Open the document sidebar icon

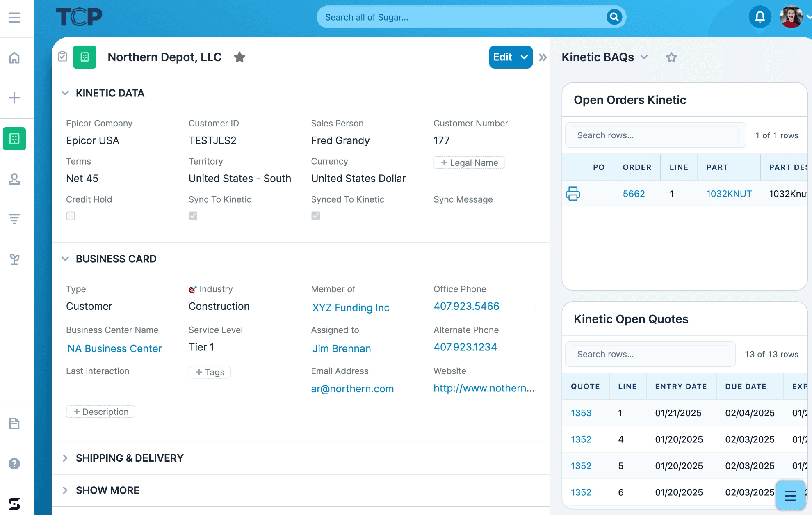click(x=14, y=423)
